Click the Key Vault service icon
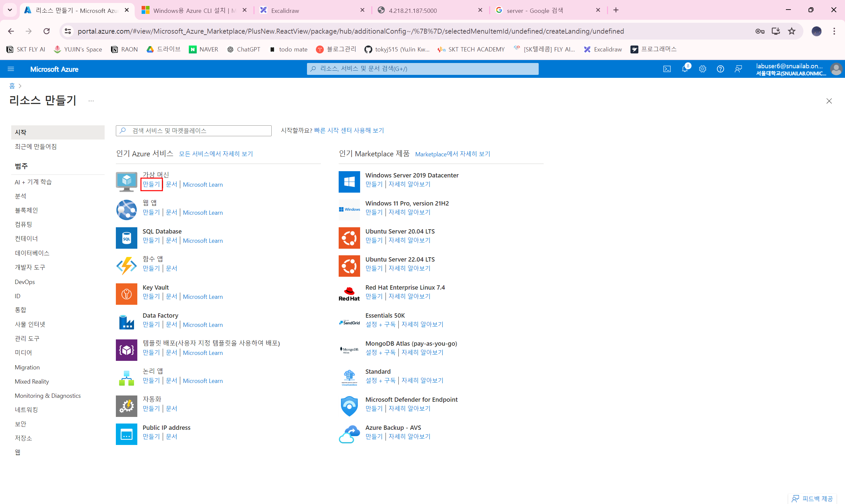845x504 pixels. 126,294
